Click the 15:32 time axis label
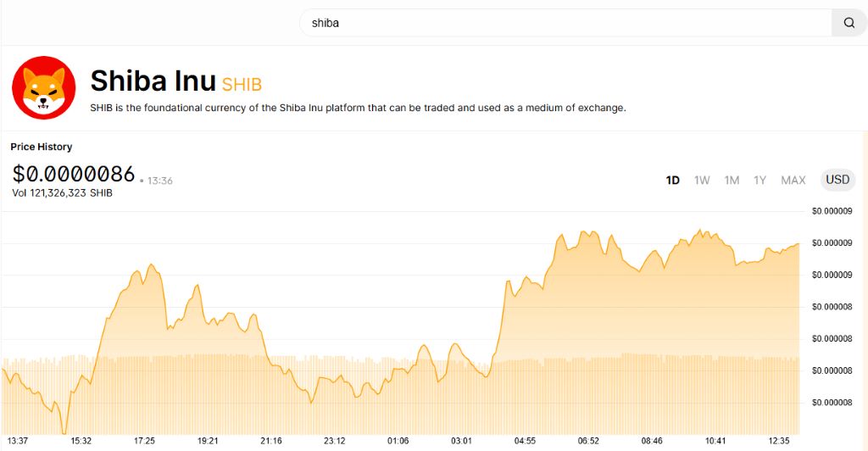 81,441
